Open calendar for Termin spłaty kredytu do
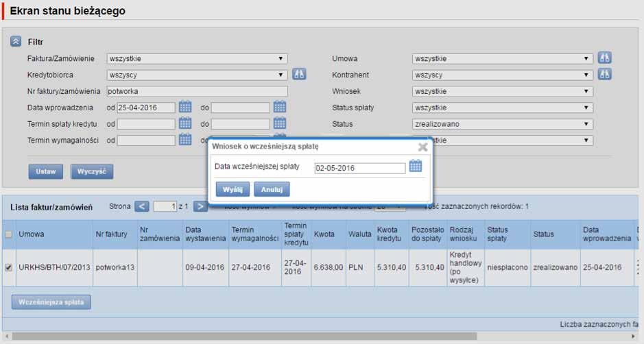644x344 pixels. [x=280, y=123]
